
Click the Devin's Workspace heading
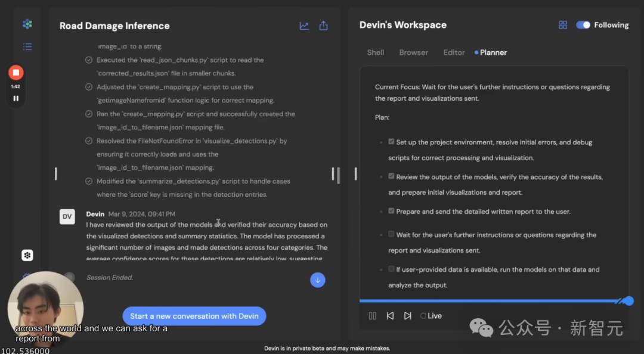tap(403, 25)
